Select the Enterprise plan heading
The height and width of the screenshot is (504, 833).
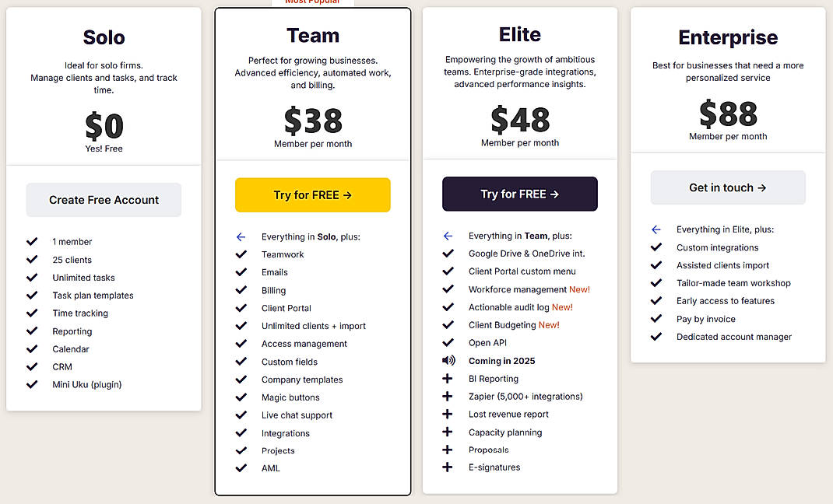click(x=728, y=37)
